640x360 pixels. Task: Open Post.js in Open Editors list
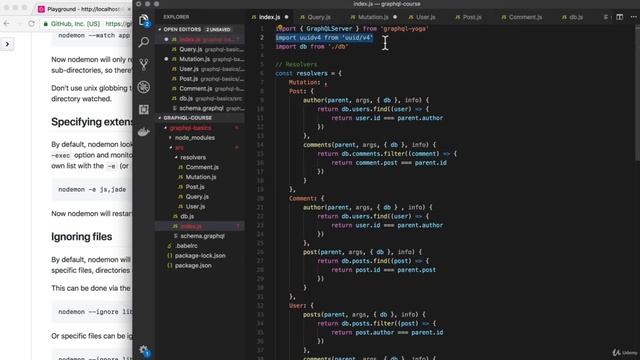coord(200,79)
